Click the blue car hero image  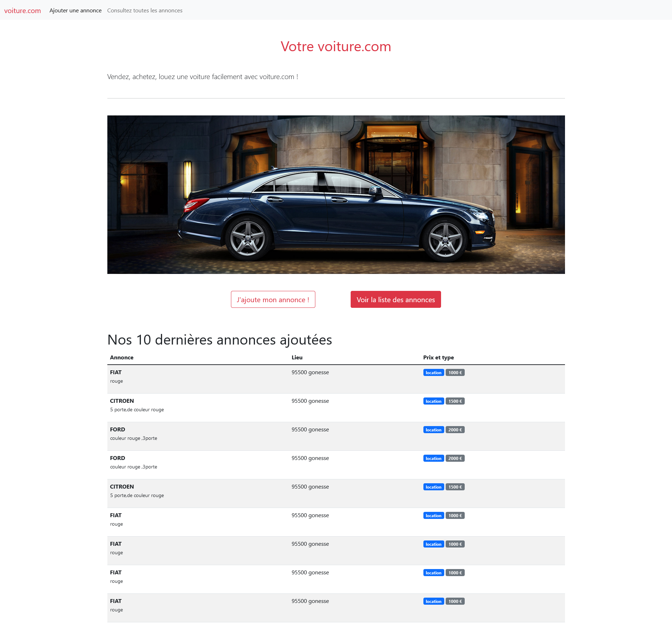click(336, 195)
